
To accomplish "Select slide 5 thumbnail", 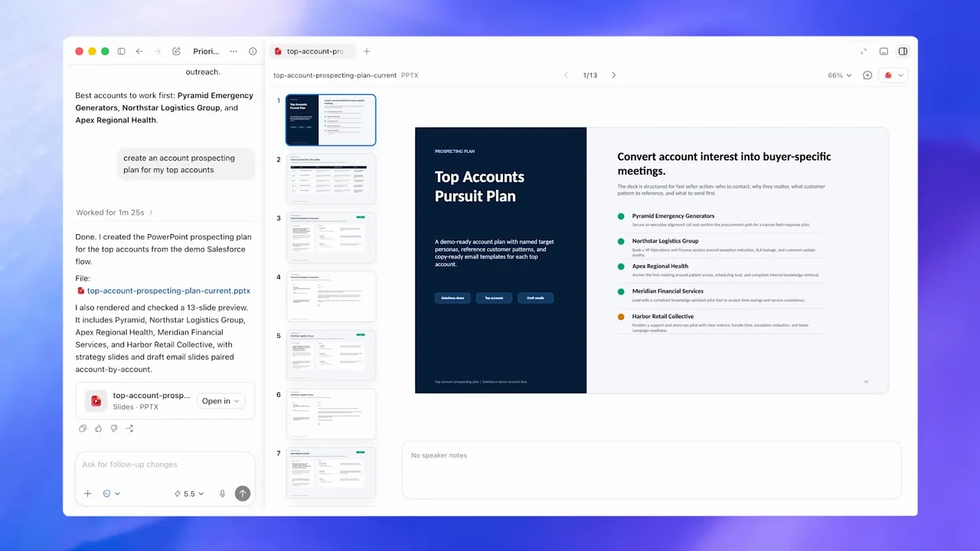I will tap(331, 355).
